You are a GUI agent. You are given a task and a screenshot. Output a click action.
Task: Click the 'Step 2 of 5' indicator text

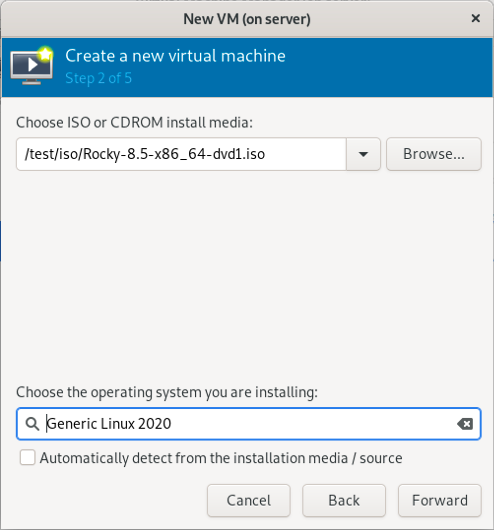[98, 78]
